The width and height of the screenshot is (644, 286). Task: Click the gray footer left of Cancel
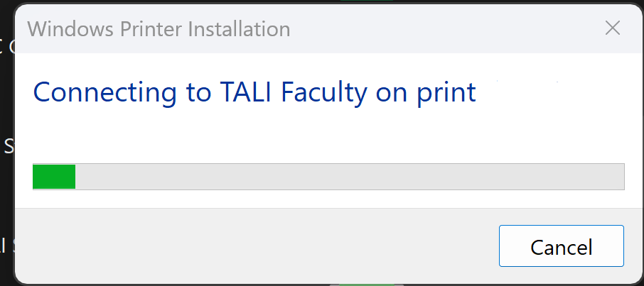[249, 246]
